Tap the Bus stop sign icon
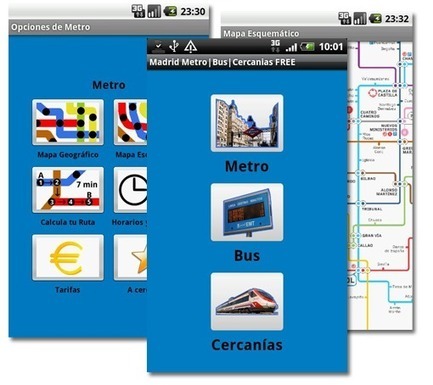 247,212
